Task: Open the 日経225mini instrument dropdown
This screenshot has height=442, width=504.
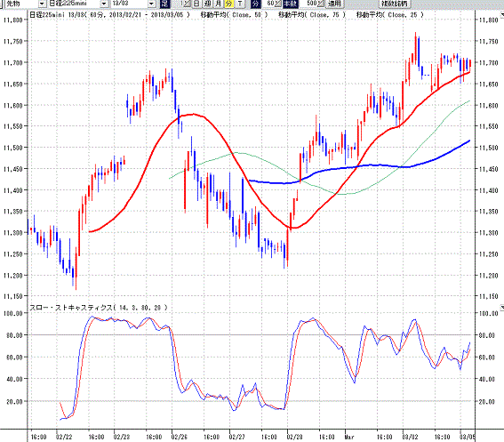Action: click(104, 4)
